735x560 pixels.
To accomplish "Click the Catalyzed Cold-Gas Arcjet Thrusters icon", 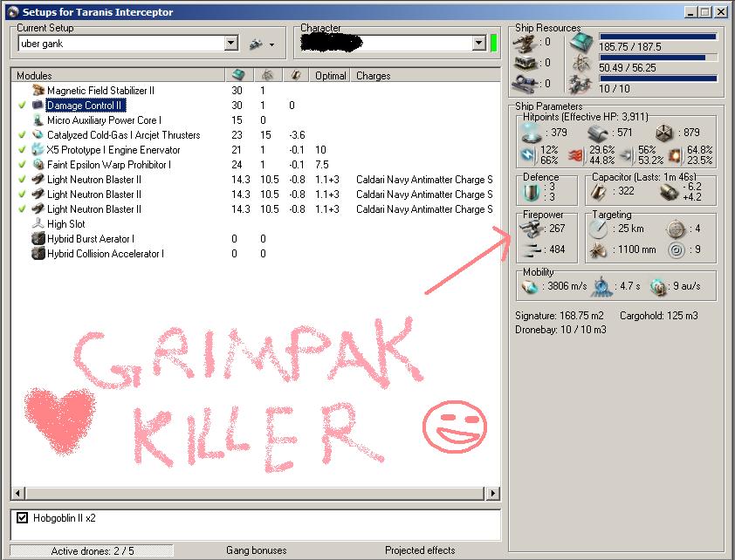I will click(x=38, y=135).
